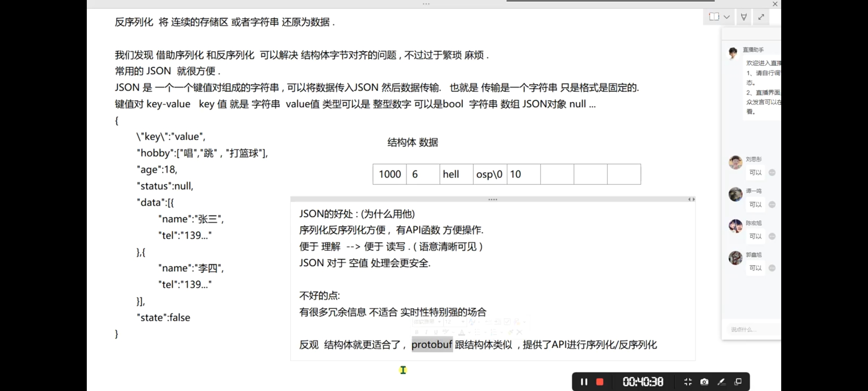
Task: Open the notebook view icon
Action: pyautogui.click(x=714, y=17)
